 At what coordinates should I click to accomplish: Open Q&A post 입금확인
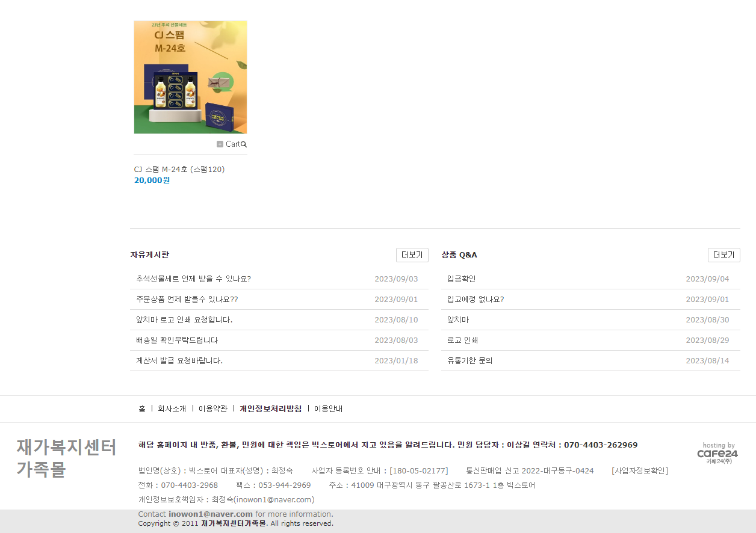coord(461,279)
